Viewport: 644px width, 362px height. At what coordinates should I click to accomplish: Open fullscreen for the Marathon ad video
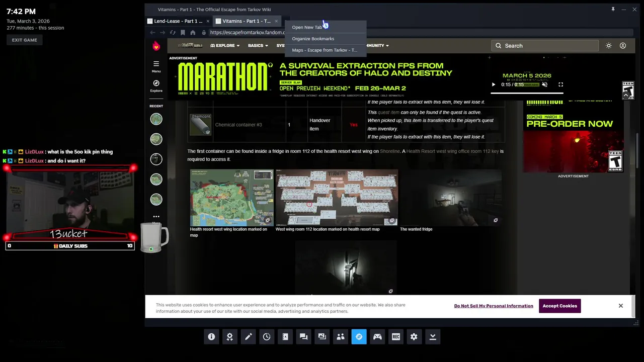pyautogui.click(x=560, y=84)
